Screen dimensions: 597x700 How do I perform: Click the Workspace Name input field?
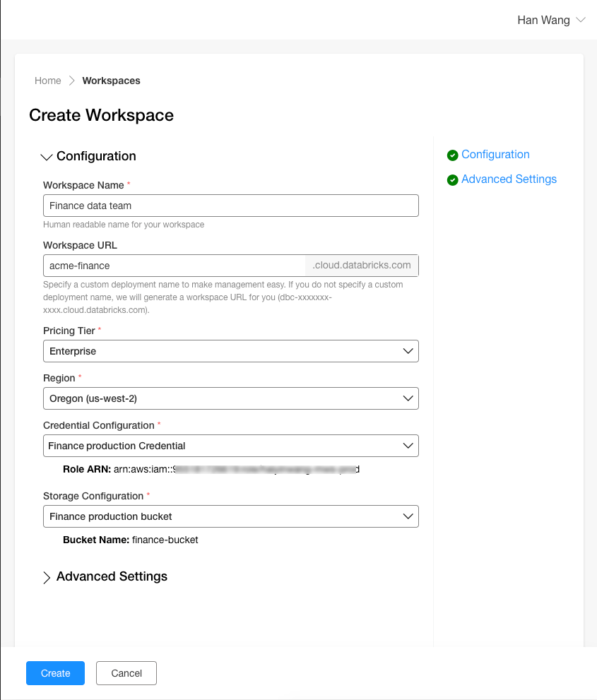(230, 206)
